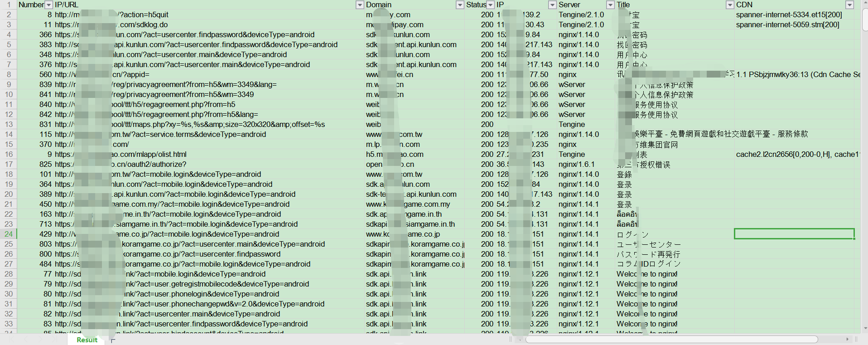This screenshot has height=345, width=868.
Task: Add a new sheet next to Result tab
Action: pos(113,340)
